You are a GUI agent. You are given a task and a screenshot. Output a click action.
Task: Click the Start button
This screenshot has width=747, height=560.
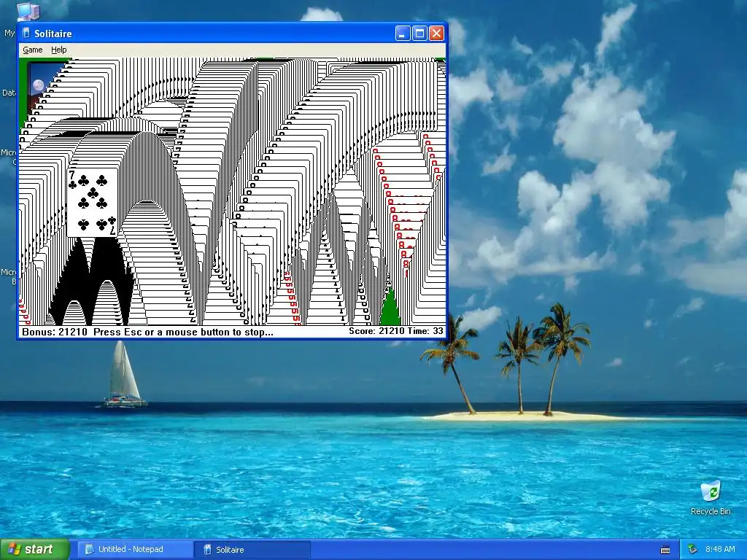35,549
